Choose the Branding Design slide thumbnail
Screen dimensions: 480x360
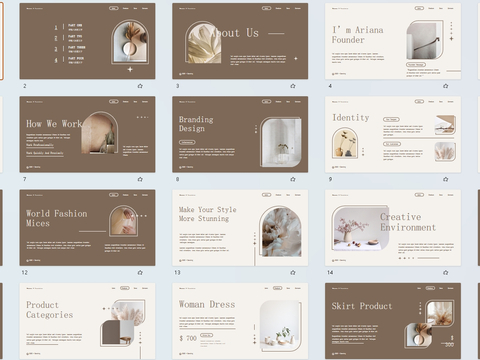point(240,134)
